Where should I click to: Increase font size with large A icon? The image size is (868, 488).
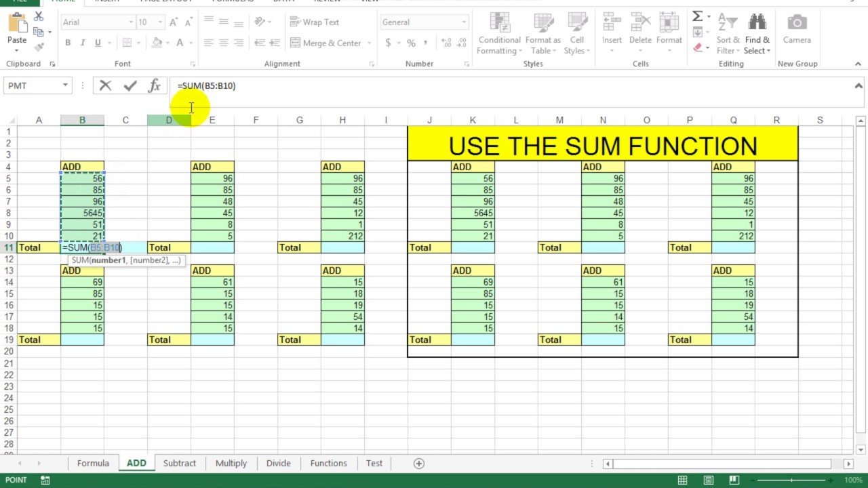click(x=174, y=22)
